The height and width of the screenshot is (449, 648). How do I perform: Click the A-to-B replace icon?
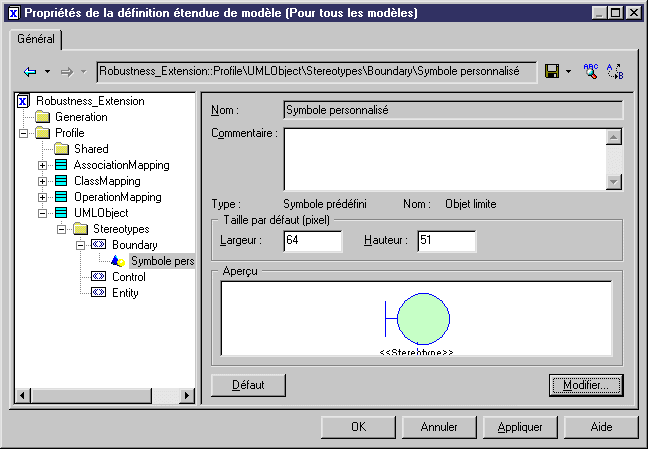click(x=615, y=71)
